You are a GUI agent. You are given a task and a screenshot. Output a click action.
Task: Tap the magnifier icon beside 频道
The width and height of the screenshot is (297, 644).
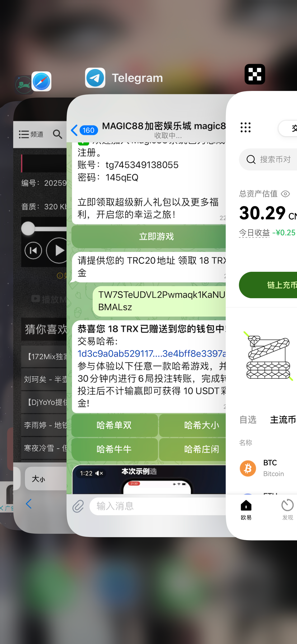57,134
